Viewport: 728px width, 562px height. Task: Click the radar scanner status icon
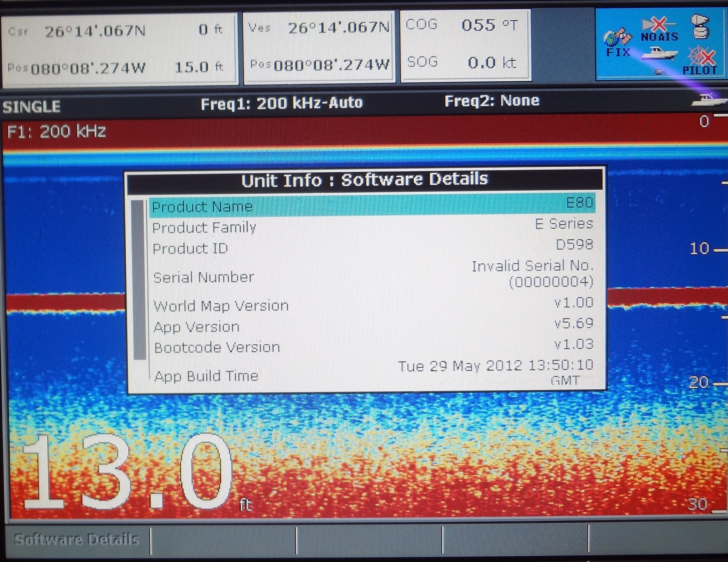pos(701,27)
